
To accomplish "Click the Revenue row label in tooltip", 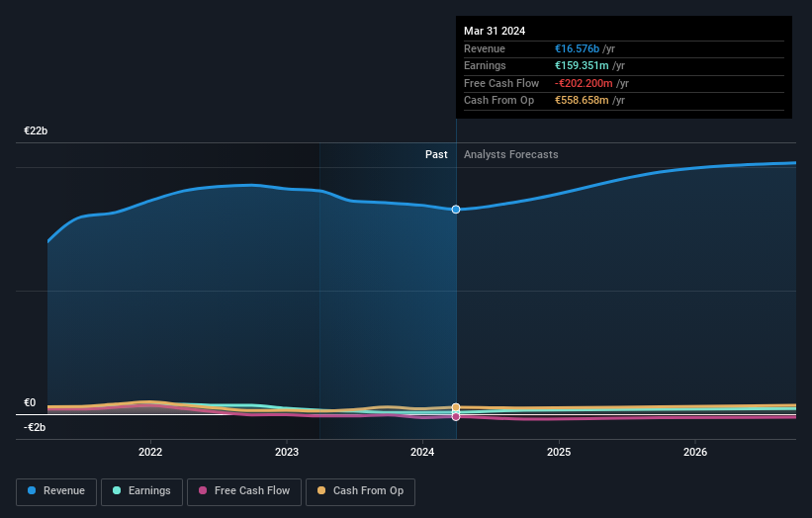I will pos(485,48).
